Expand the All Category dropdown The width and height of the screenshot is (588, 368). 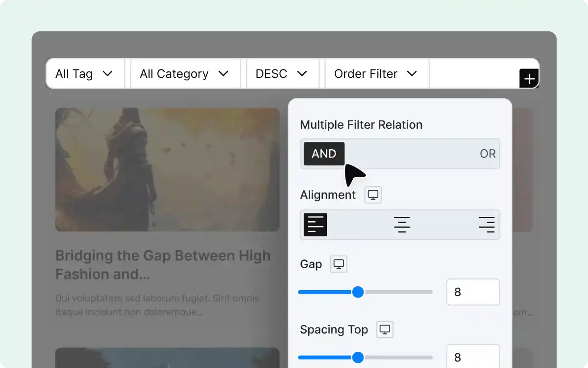click(x=185, y=74)
